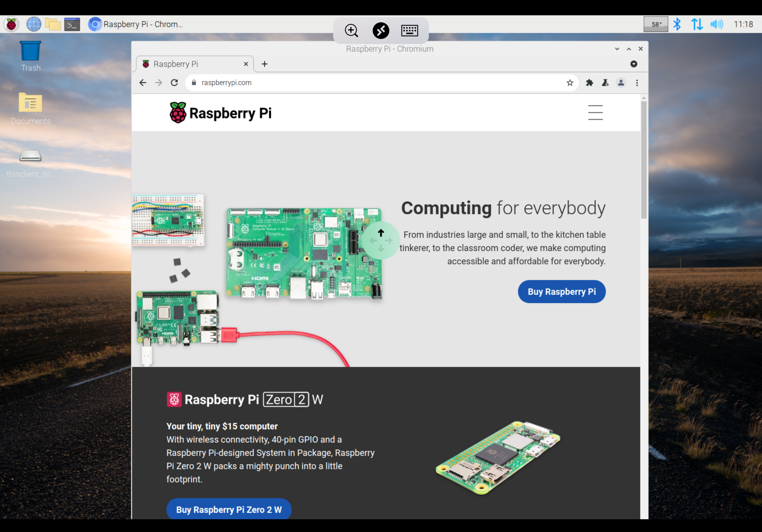Click the Buy Raspberry Pi button
The width and height of the screenshot is (762, 532).
click(x=561, y=292)
